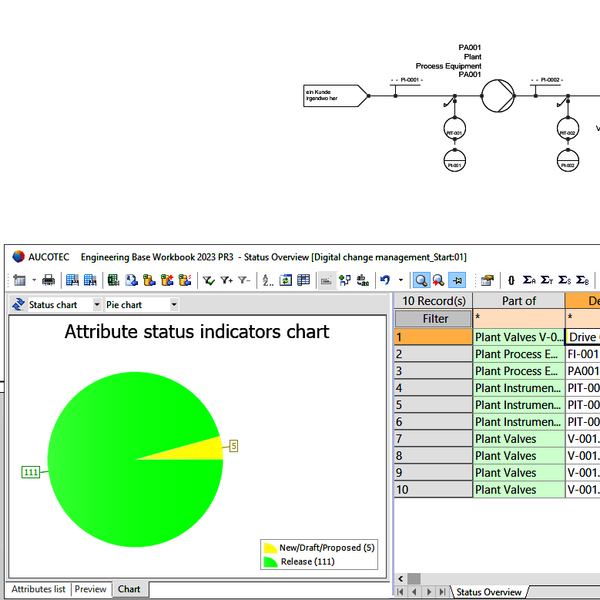
Task: Expand the undo history dropdown arrow
Action: click(401, 281)
